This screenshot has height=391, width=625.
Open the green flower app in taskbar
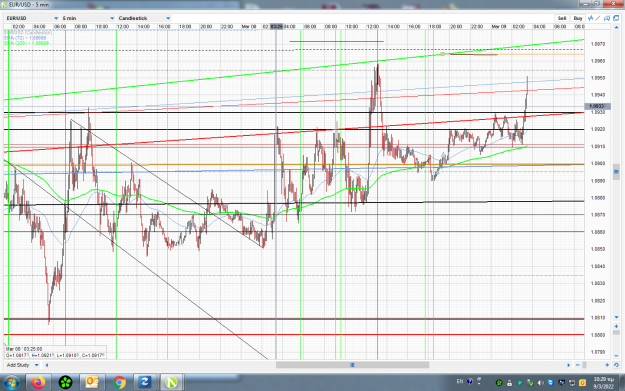click(x=65, y=383)
